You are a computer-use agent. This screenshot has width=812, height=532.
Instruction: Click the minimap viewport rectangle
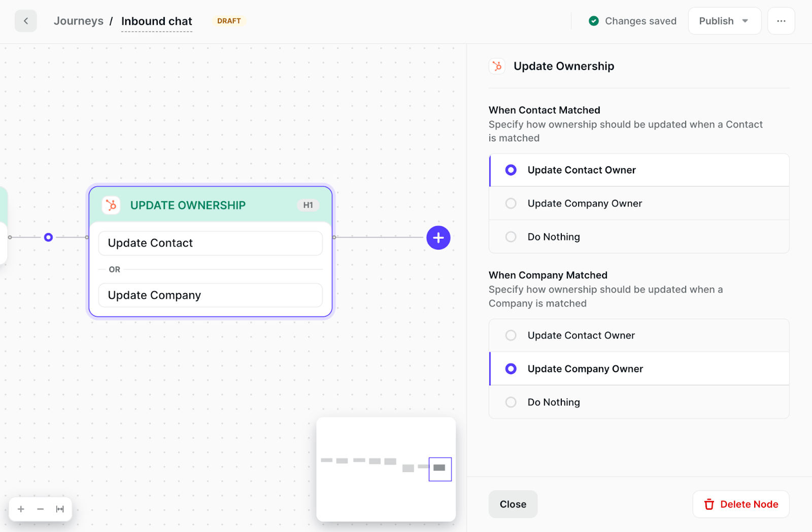[440, 469]
